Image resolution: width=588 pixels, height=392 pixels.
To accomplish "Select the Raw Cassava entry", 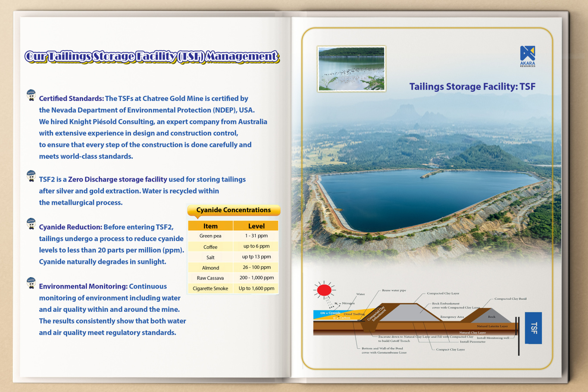I will pyautogui.click(x=210, y=278).
